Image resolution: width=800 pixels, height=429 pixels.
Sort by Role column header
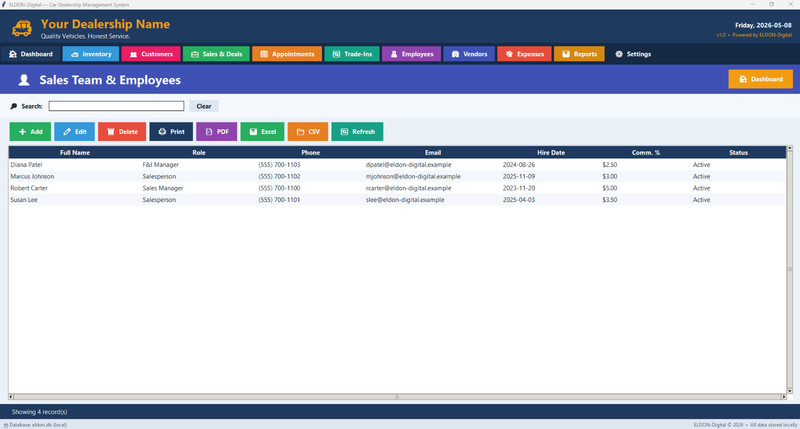click(199, 153)
